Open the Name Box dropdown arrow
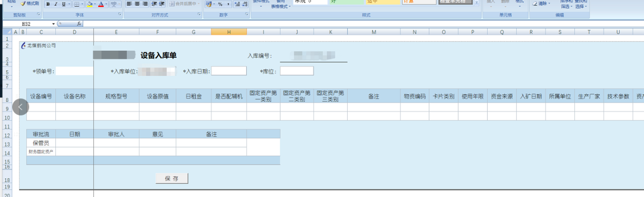 (x=54, y=24)
